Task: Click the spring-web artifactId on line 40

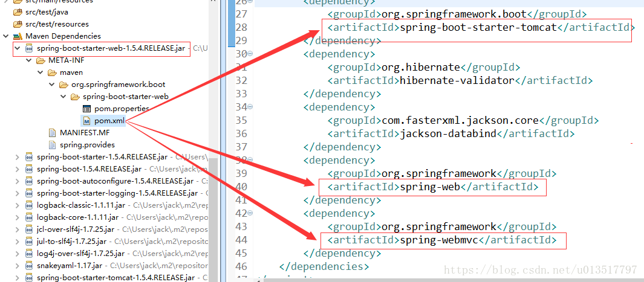Action: coord(430,187)
